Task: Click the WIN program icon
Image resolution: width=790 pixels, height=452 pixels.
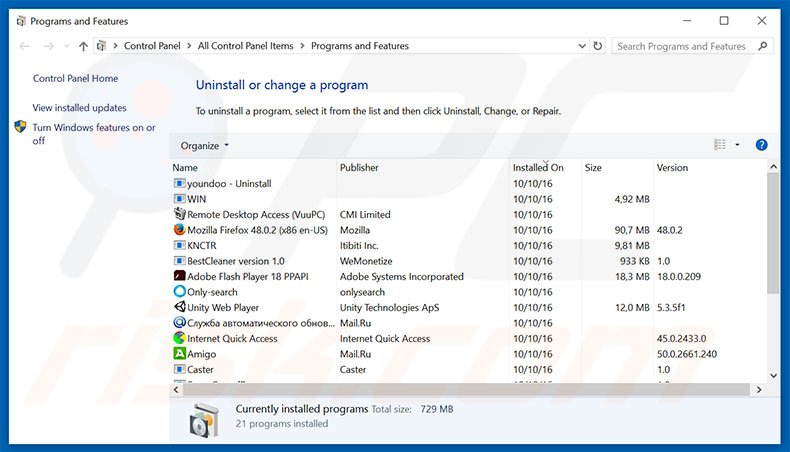Action: 179,199
